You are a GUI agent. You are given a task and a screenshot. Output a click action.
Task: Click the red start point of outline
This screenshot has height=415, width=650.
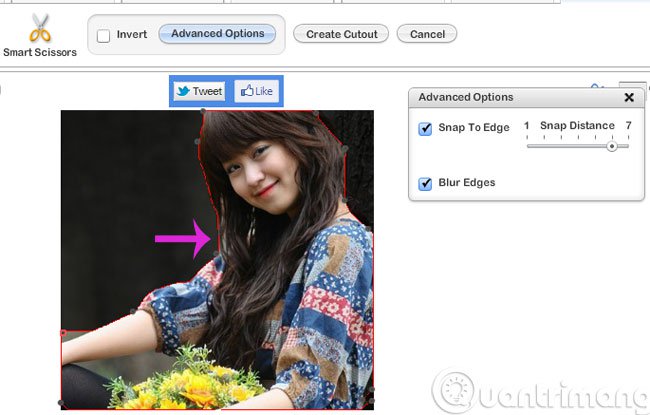point(63,333)
